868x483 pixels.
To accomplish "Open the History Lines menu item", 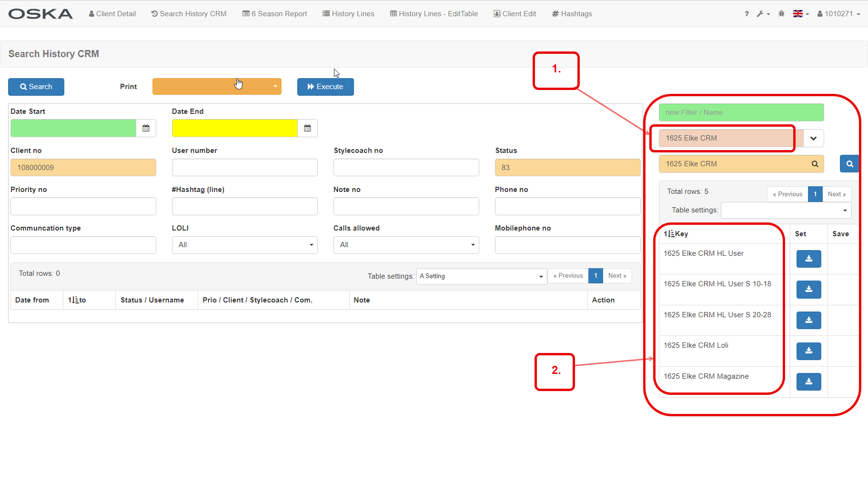I will 348,14.
